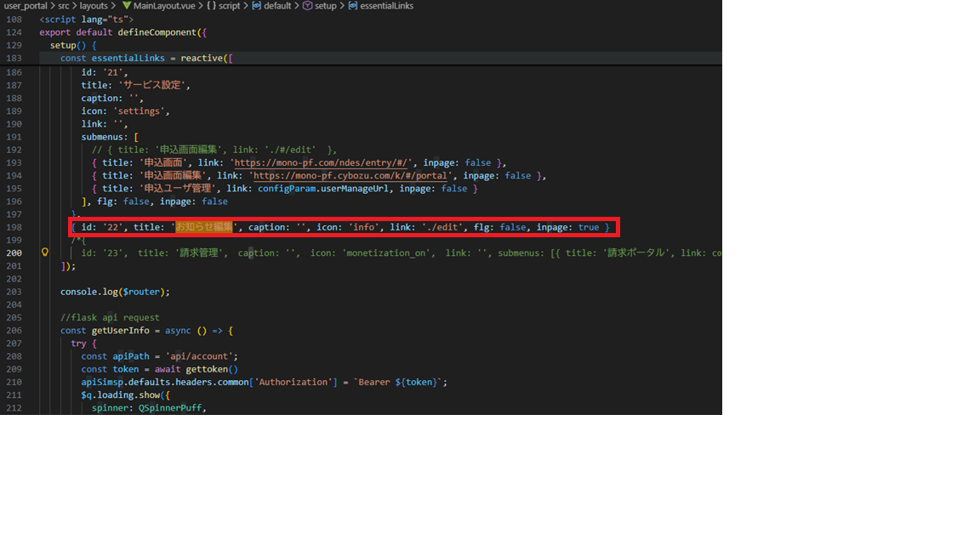Follow the mono-pf.cybozu.com portal URL link
The width and height of the screenshot is (980, 551).
pyautogui.click(x=349, y=176)
